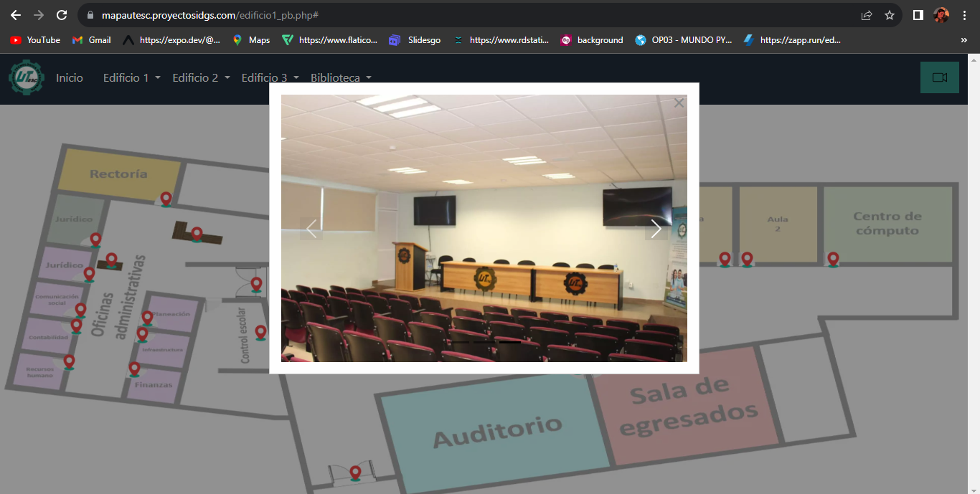Image resolution: width=980 pixels, height=494 pixels.
Task: Click the UT ESC logo in navbar
Action: click(x=26, y=77)
